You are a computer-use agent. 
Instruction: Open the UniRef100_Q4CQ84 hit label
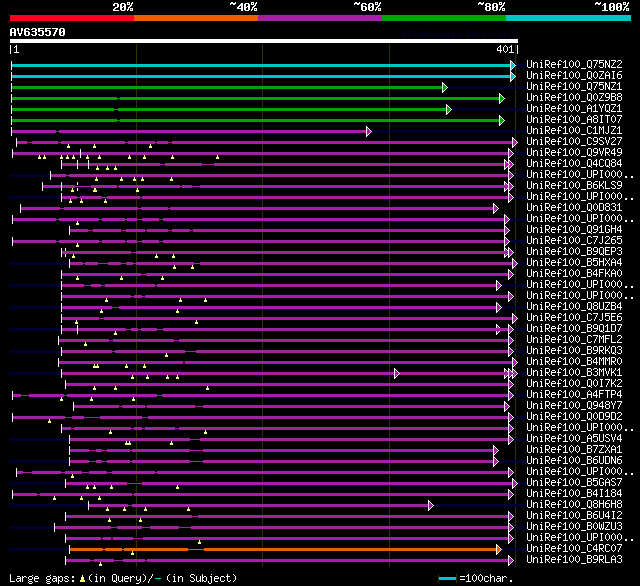pos(574,163)
